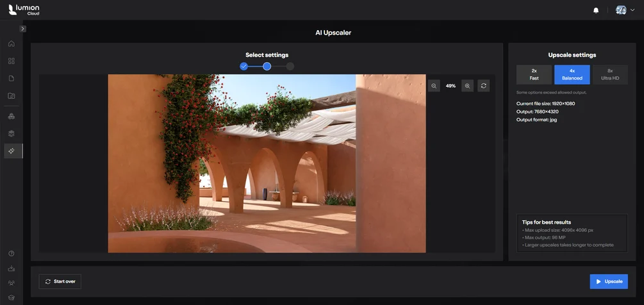The image size is (644, 305).
Task: Select the AI sparkle tools icon
Action: (12, 151)
